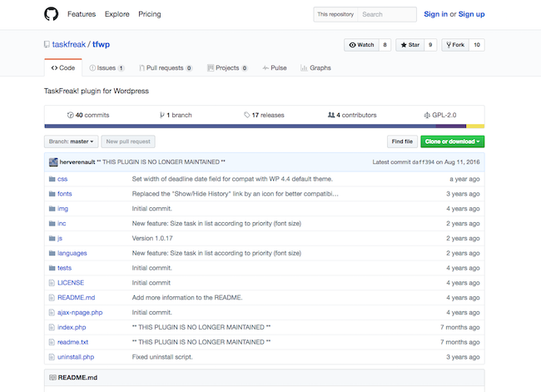Screen dimensions: 541x392
Task: Open the 'Version 1.0.17' commit message
Action: coord(152,238)
